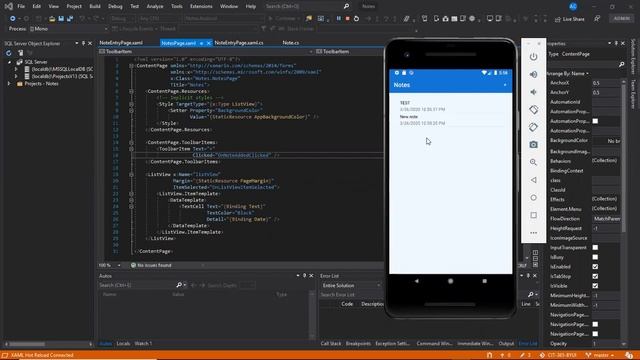This screenshot has height=360, width=640.
Task: Rotate the emulator right with the rotate icon
Action: click(533, 127)
